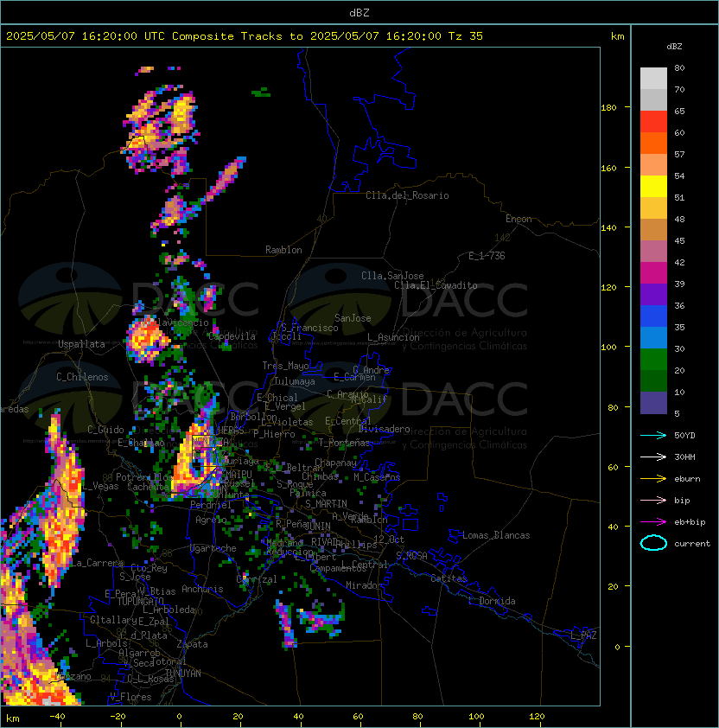Select the light gray top swatch of dBZ scale
The width and height of the screenshot is (719, 728).
(653, 79)
